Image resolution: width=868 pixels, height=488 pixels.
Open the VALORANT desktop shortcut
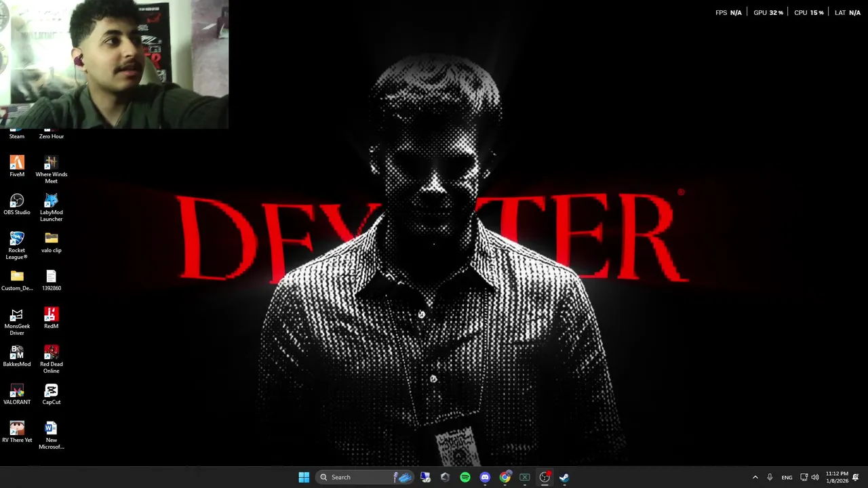[x=17, y=394]
